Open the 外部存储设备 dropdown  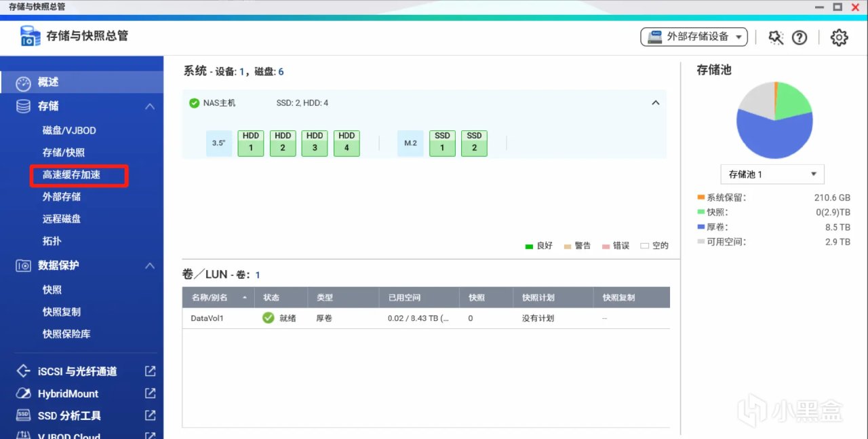coord(694,37)
